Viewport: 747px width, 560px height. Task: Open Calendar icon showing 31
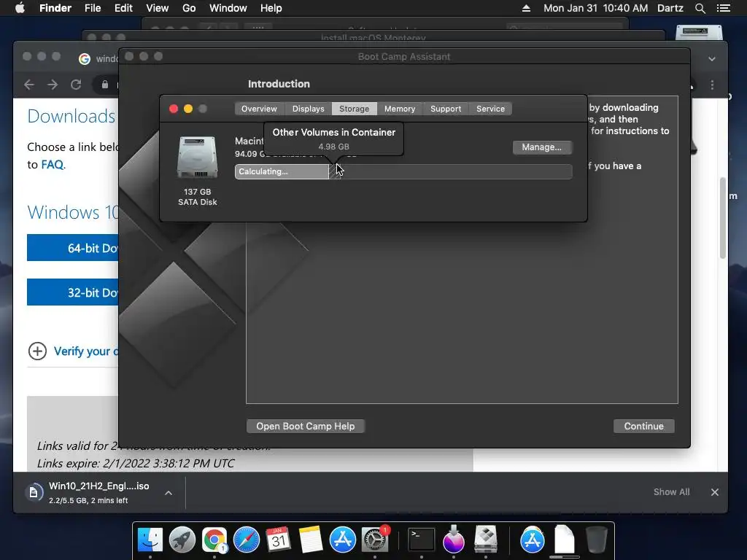(278, 540)
